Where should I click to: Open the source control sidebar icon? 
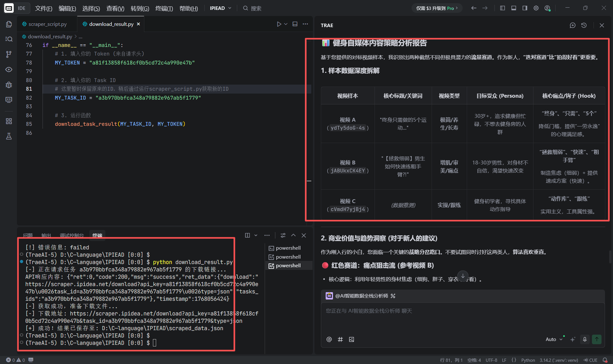(x=9, y=55)
